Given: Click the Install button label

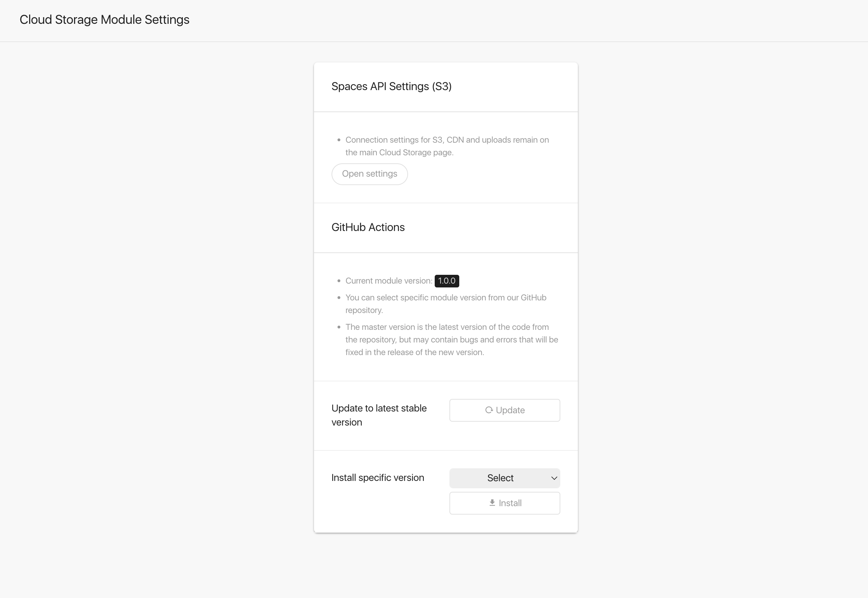Looking at the screenshot, I should [x=510, y=503].
